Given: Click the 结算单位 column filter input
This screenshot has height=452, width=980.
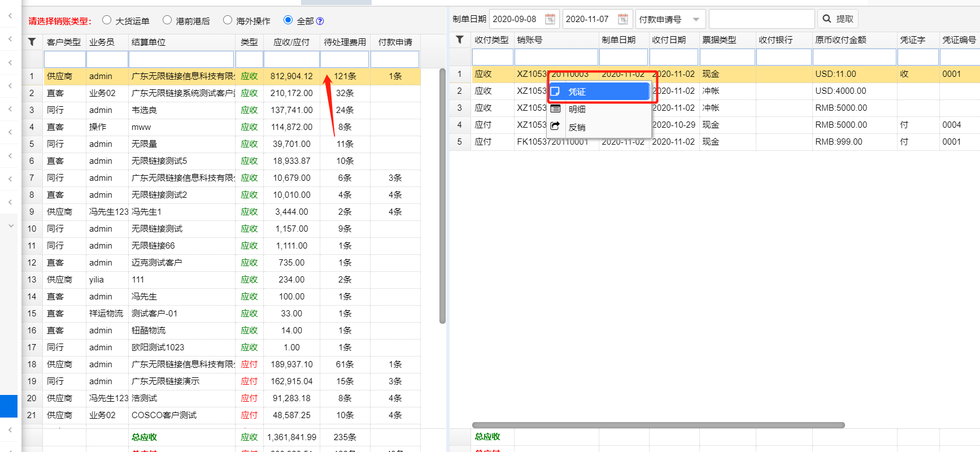Looking at the screenshot, I should click(x=181, y=59).
